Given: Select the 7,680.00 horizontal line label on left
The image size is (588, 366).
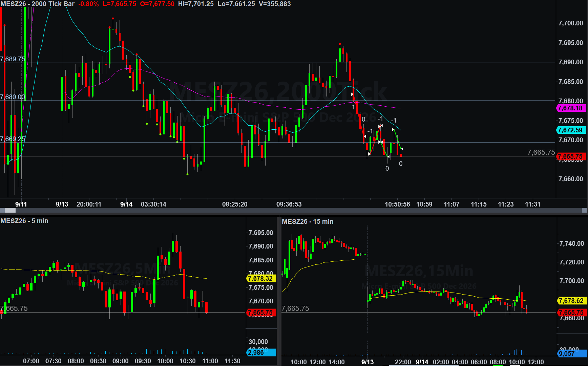Looking at the screenshot, I should click(x=13, y=97).
